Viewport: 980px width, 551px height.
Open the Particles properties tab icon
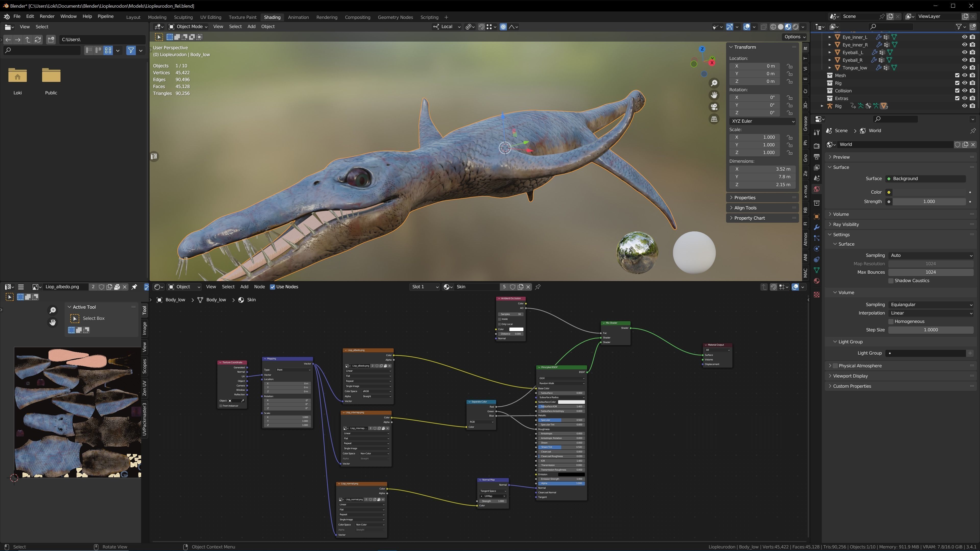(x=816, y=238)
